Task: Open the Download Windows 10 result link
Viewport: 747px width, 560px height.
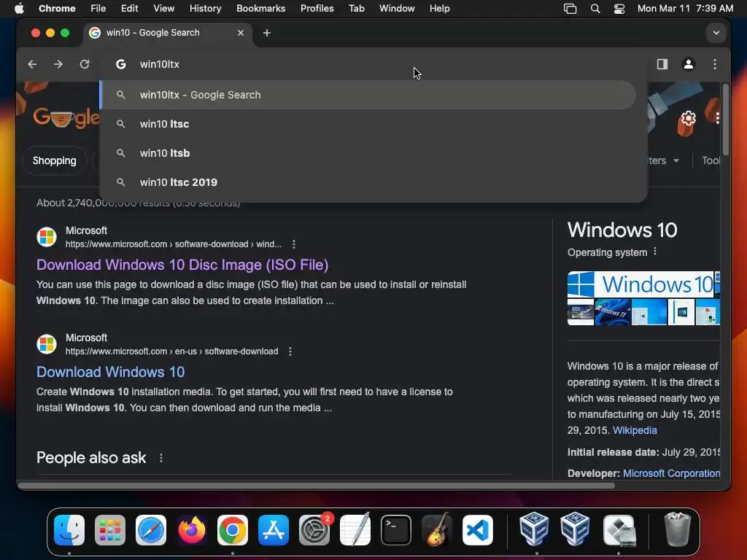Action: coord(111,372)
